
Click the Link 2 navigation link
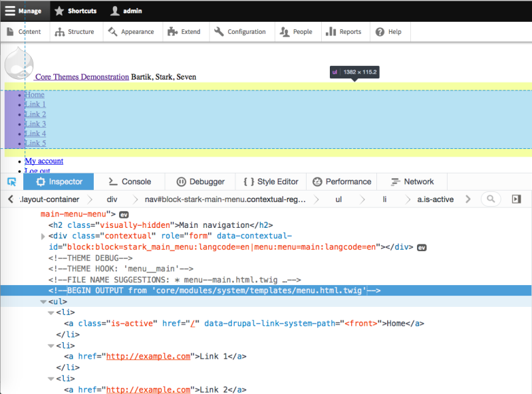coord(35,114)
